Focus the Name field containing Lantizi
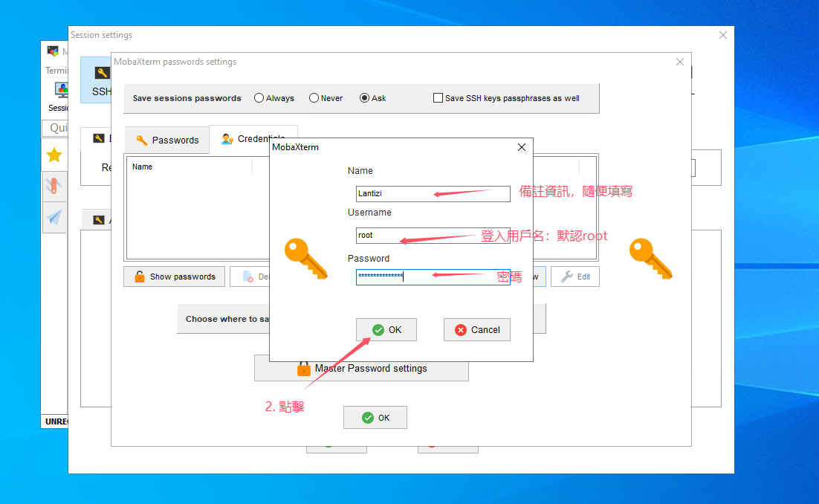 pyautogui.click(x=433, y=193)
